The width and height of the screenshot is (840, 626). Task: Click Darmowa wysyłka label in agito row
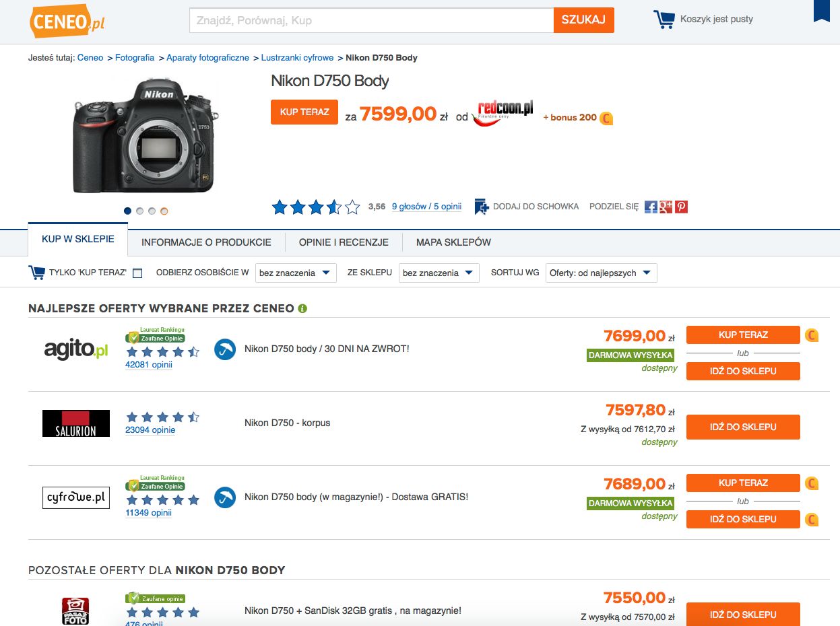(x=631, y=355)
